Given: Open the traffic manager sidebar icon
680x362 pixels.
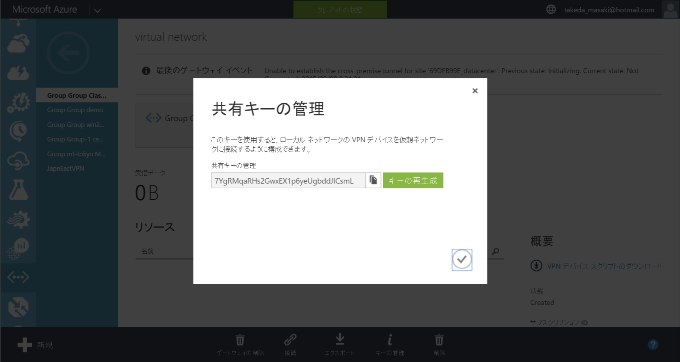Looking at the screenshot, I should (18, 307).
